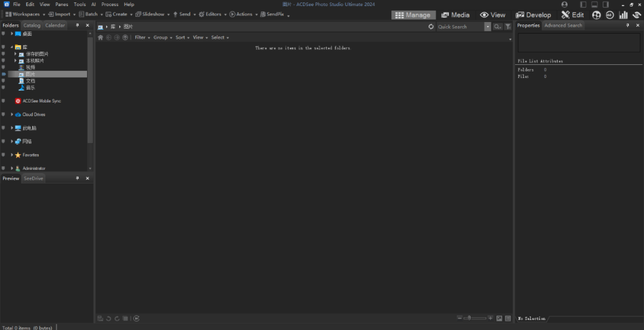
Task: Pin the Properties pane
Action: tap(627, 26)
